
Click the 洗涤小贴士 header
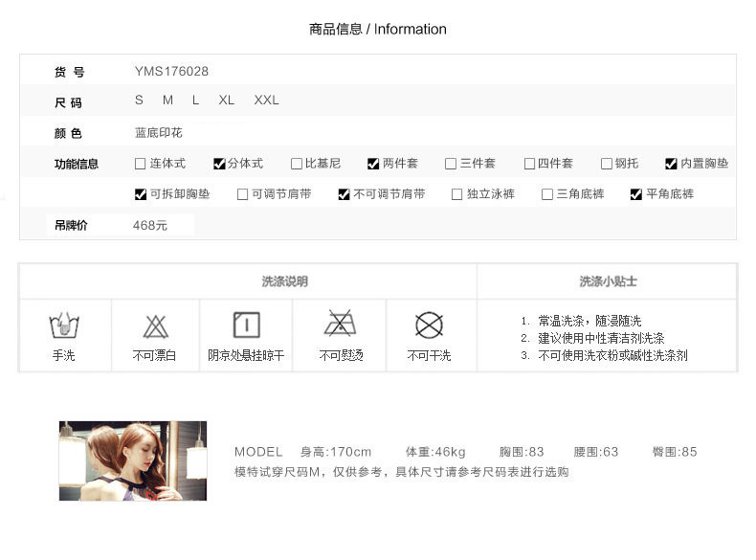[608, 281]
